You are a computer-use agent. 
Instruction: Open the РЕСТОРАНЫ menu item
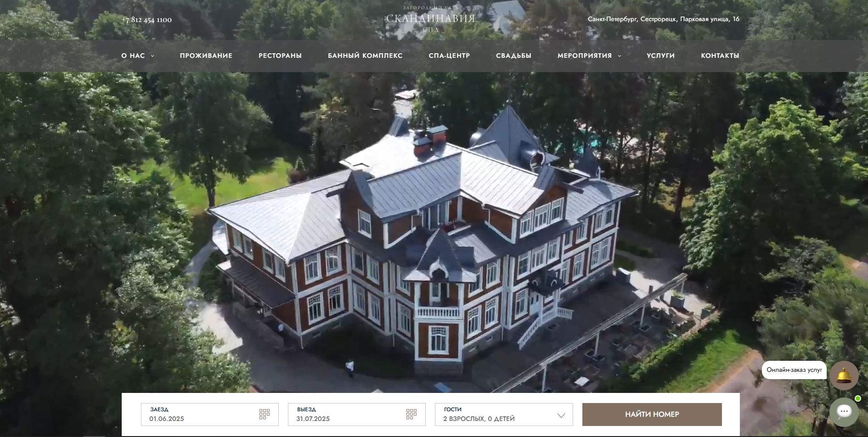tap(280, 56)
